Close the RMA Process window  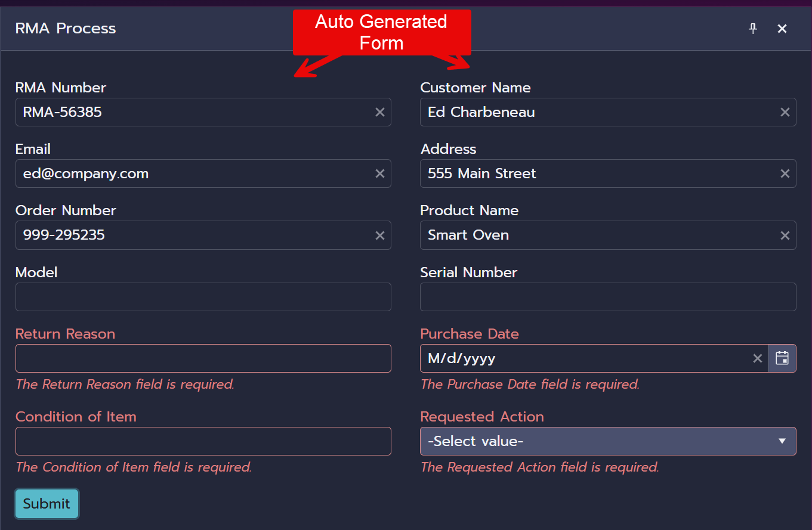(x=782, y=29)
